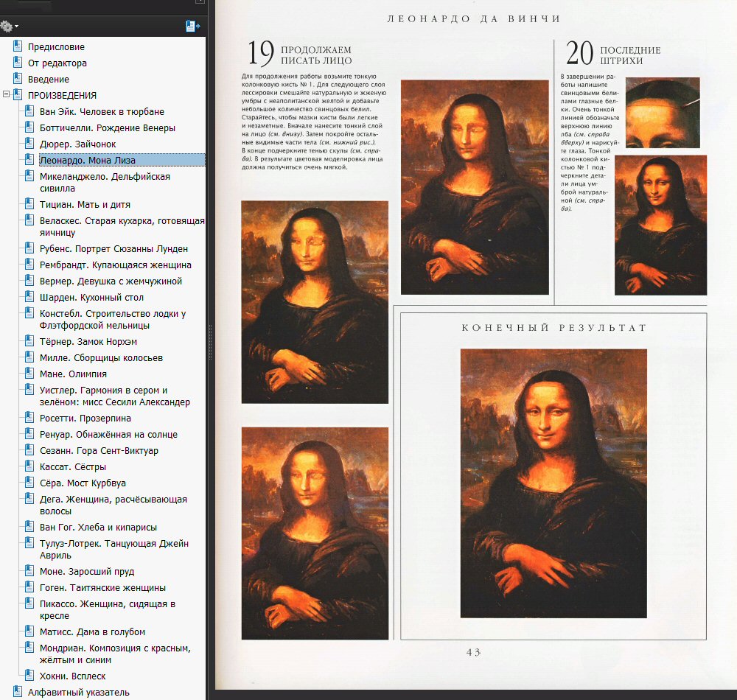
Task: Click the bookmark icon beside ПРОИЗВЕДЕНИЯ
Action: pos(18,95)
